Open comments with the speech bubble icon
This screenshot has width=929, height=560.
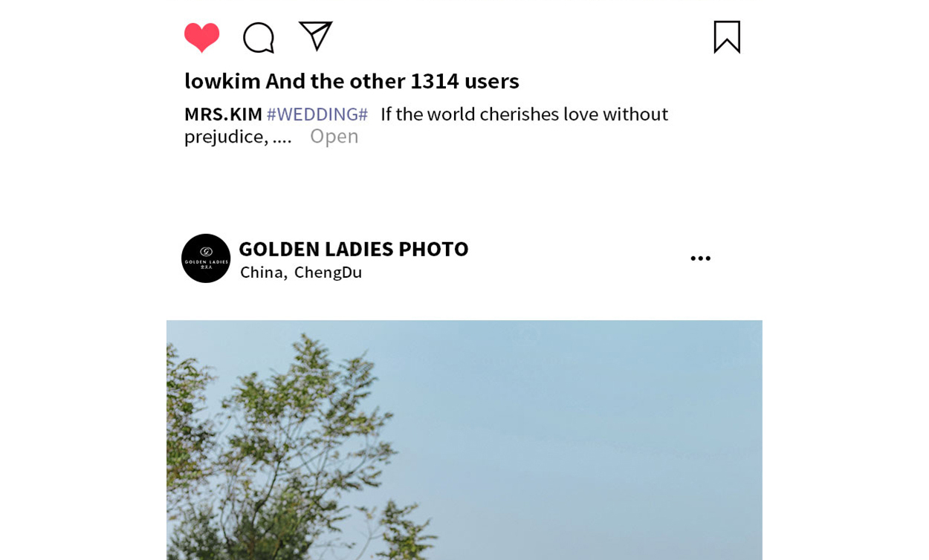click(259, 37)
